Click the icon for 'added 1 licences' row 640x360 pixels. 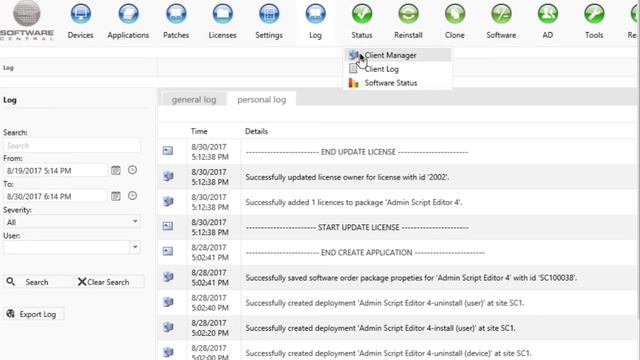pos(168,201)
